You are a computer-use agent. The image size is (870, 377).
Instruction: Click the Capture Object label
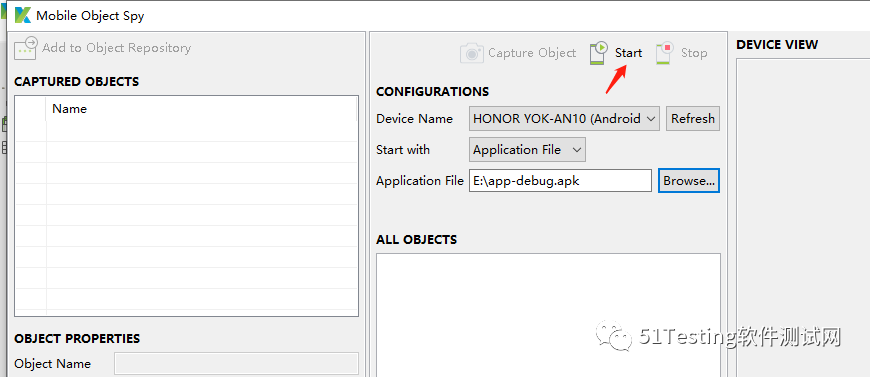[532, 53]
